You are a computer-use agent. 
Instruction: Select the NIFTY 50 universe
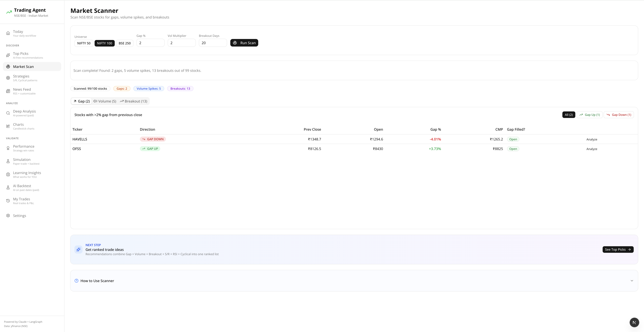point(84,43)
